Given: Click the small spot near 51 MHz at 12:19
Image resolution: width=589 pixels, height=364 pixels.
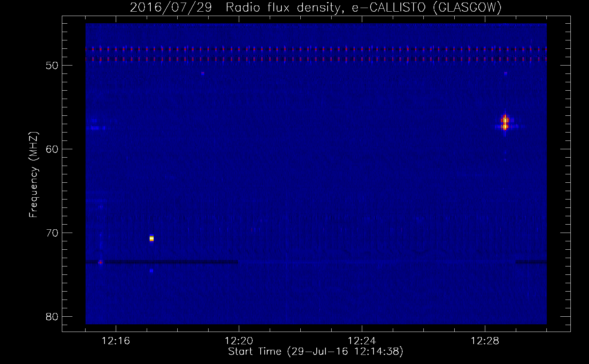Looking at the screenshot, I should tap(203, 73).
